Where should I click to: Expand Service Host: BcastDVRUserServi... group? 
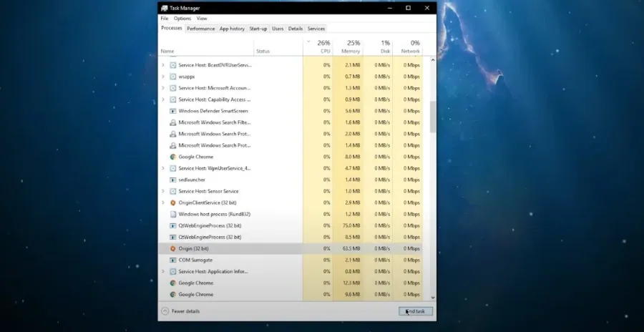163,65
